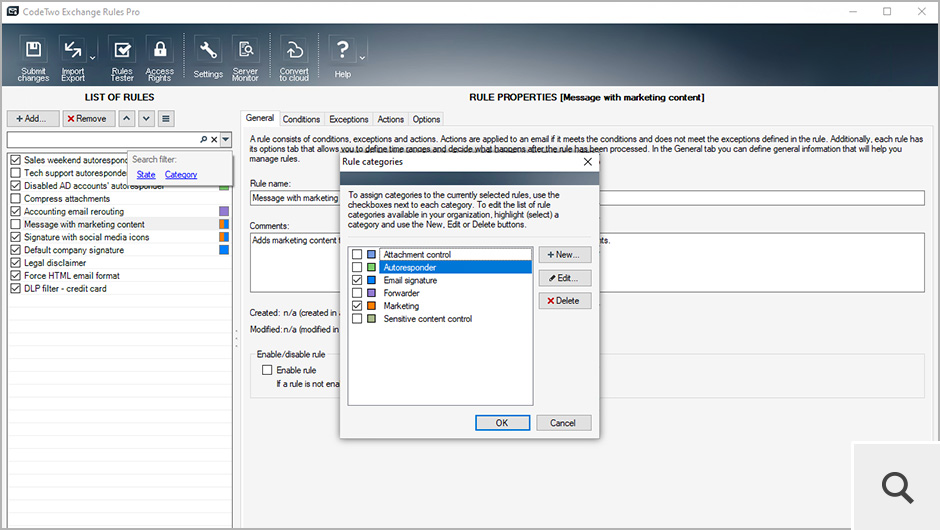Open the rules list menu icon
The width and height of the screenshot is (940, 530).
tap(166, 119)
